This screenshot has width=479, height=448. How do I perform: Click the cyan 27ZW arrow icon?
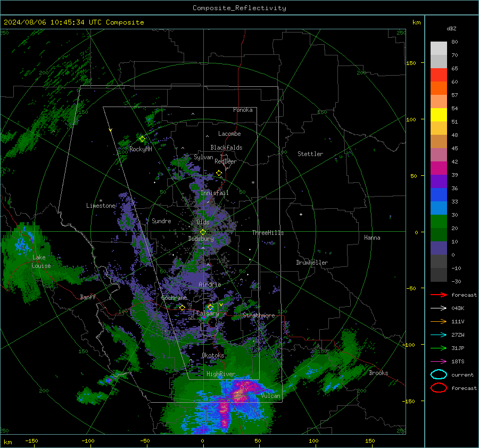pyautogui.click(x=439, y=335)
